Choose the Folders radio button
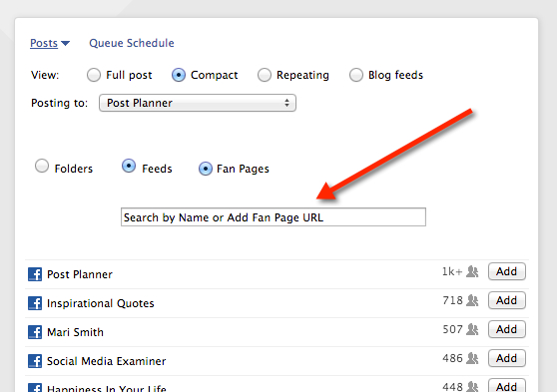The height and width of the screenshot is (392, 557). click(42, 166)
